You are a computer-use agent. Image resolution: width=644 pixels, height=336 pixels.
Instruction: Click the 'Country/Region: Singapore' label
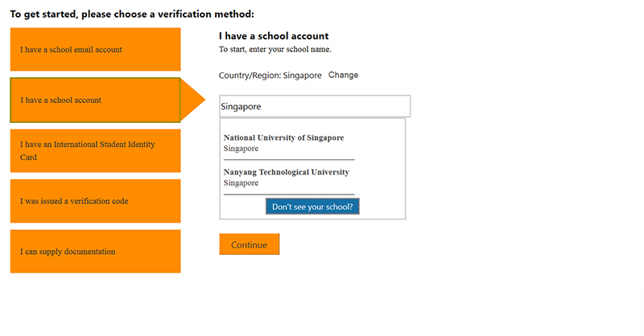[x=270, y=75]
